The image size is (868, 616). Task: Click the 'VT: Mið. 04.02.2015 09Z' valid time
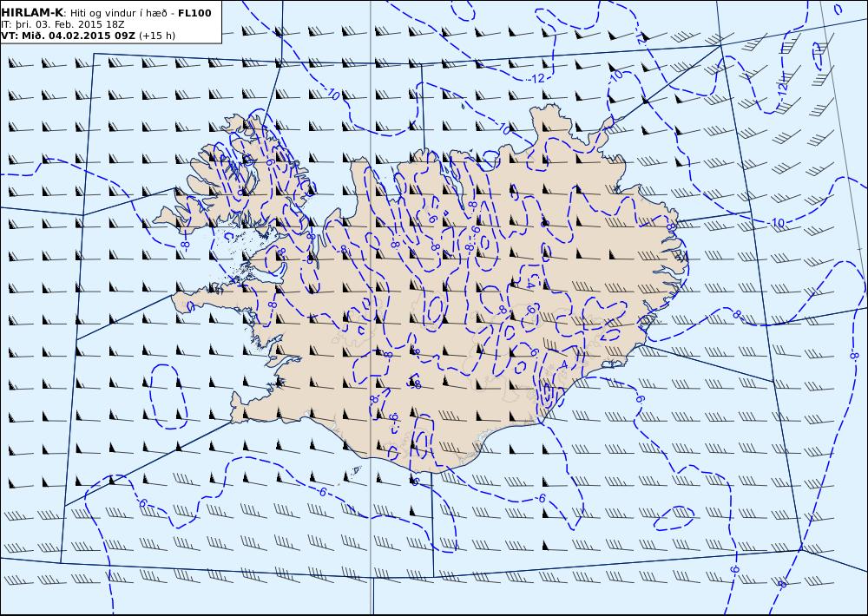pos(68,36)
